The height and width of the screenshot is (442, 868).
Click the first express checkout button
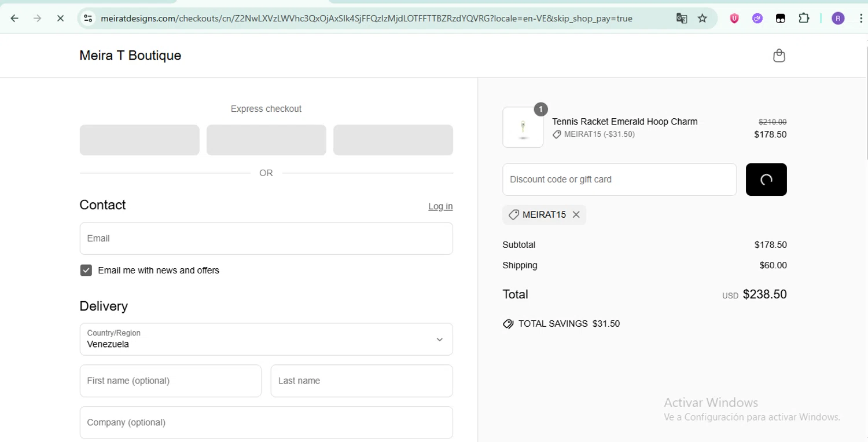[x=139, y=140]
